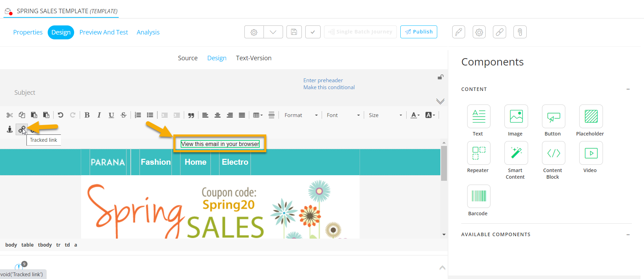644x279 pixels.
Task: Choose the Repeater component
Action: click(479, 153)
